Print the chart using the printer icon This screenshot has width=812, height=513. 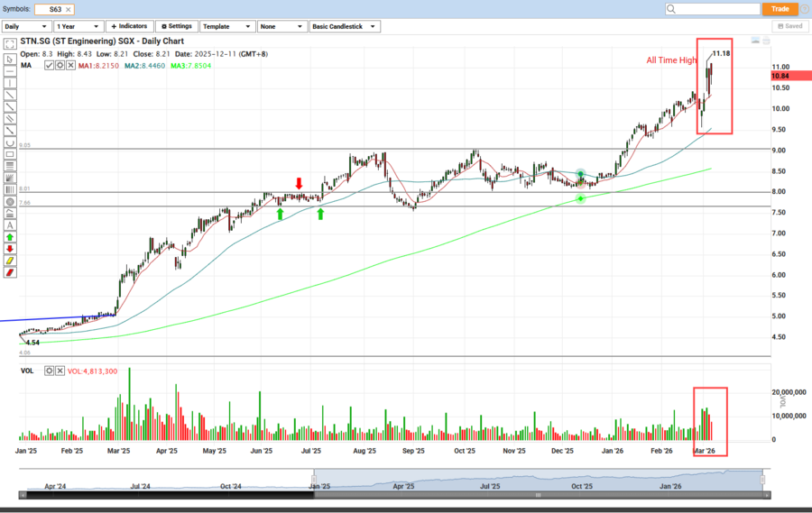click(766, 41)
